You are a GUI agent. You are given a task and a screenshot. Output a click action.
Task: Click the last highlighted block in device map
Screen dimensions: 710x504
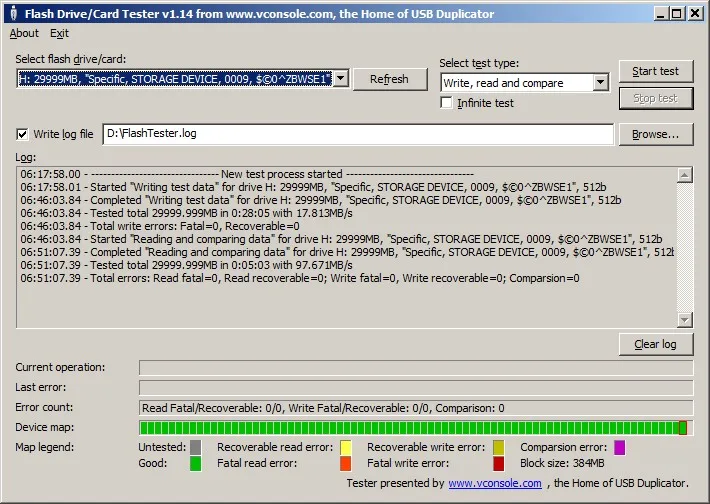click(x=683, y=427)
